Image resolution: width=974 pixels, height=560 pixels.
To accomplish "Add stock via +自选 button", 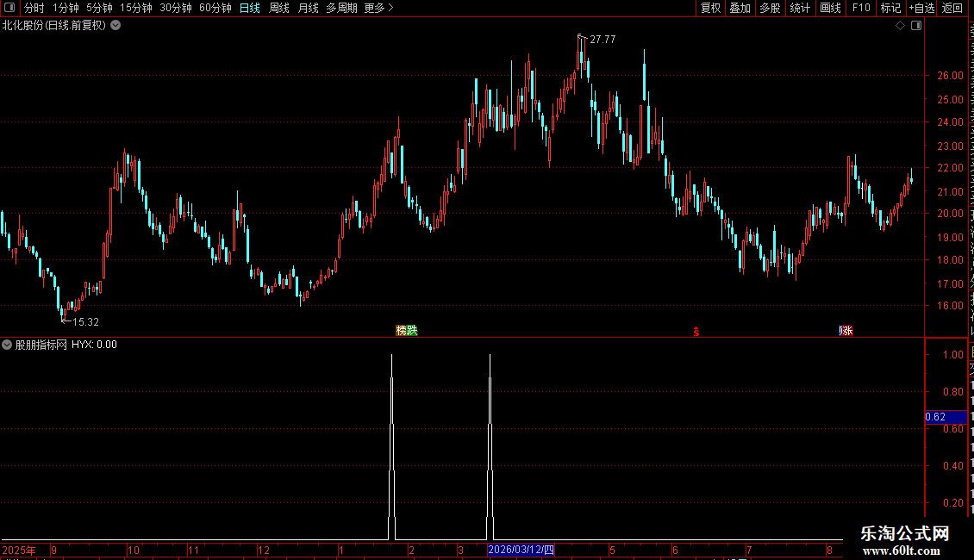I will click(x=921, y=8).
